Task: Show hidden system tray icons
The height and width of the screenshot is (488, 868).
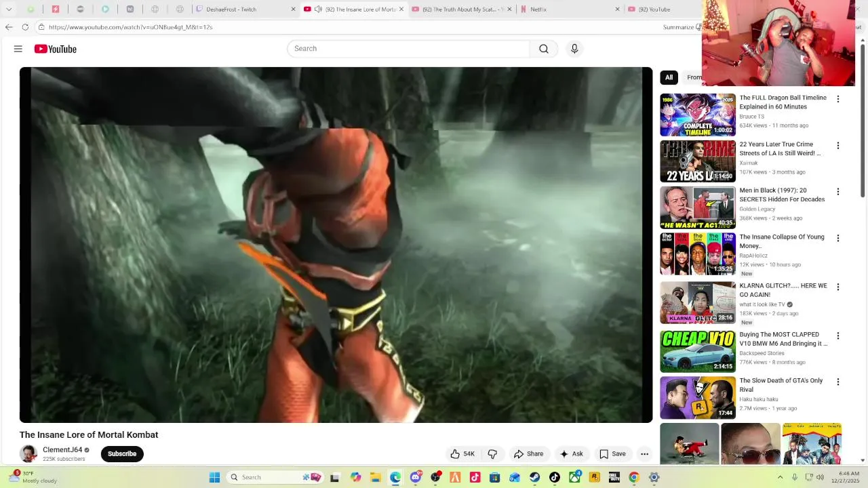Action: point(780,477)
